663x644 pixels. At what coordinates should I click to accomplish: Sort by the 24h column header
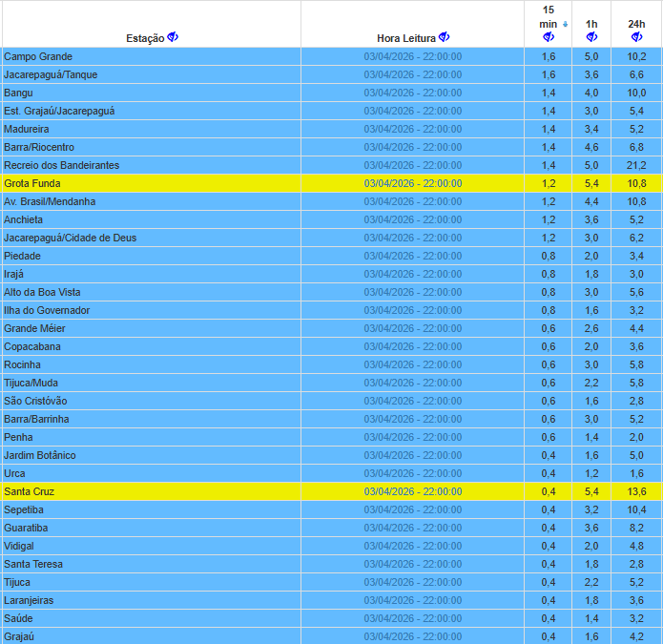click(636, 24)
